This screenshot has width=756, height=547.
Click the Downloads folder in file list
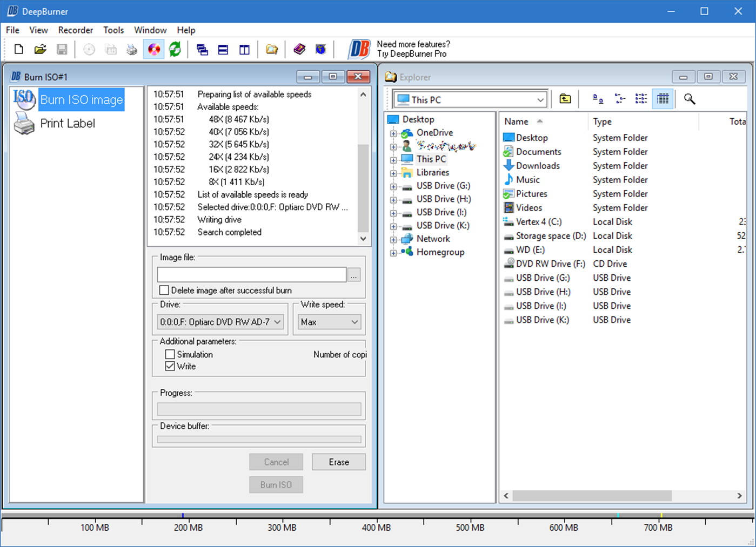[x=538, y=166]
